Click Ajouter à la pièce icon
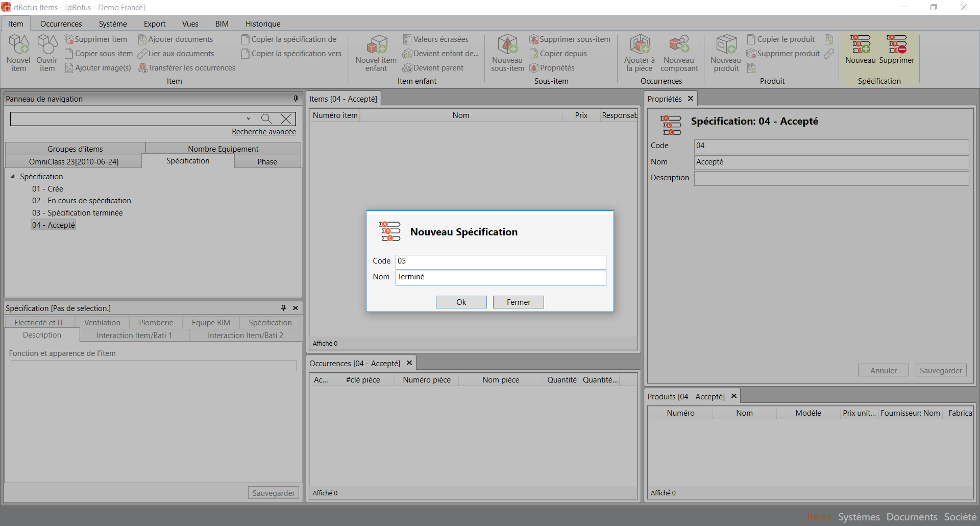 (x=639, y=45)
